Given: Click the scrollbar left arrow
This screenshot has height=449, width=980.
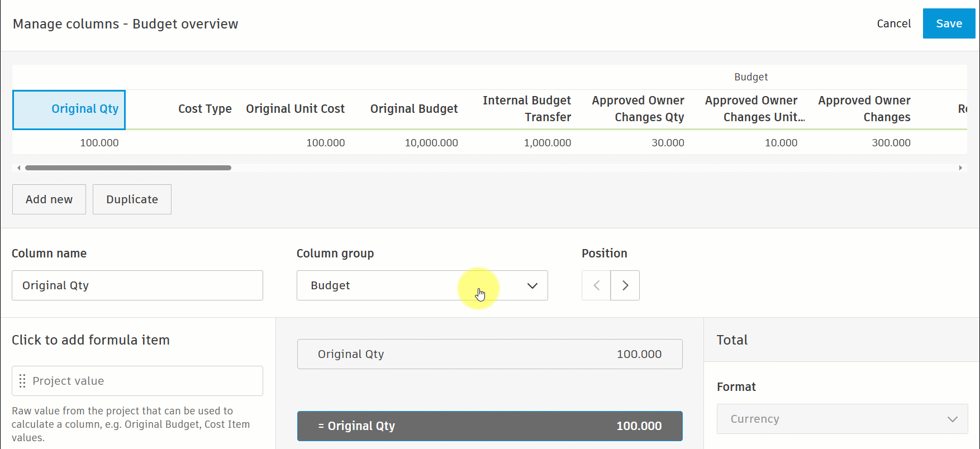Looking at the screenshot, I should point(18,168).
